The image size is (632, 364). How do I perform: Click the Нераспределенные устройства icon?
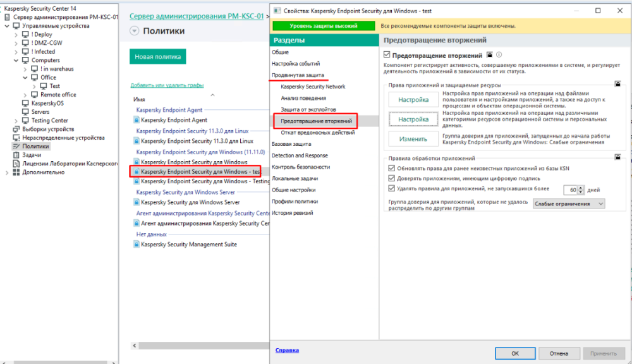tap(16, 138)
